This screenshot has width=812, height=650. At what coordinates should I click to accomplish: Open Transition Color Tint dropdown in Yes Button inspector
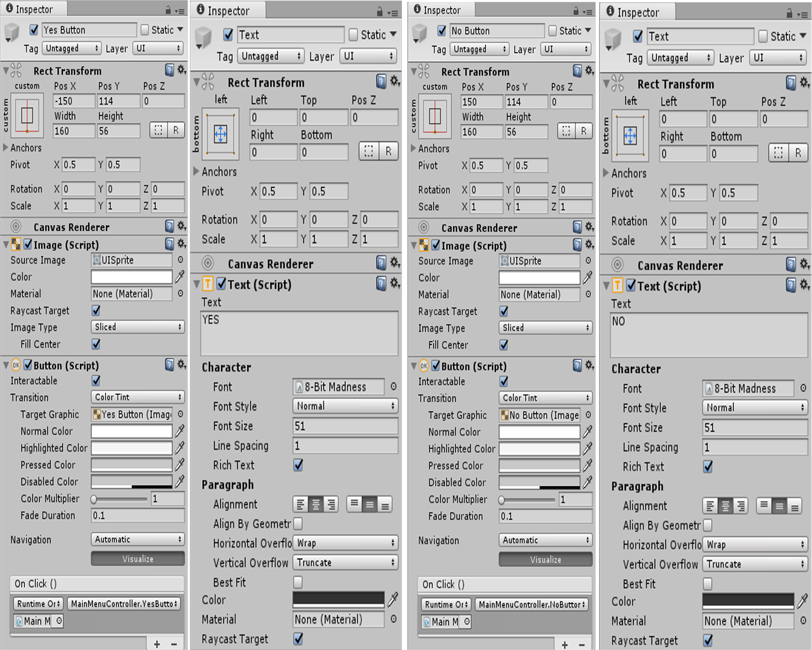point(138,397)
